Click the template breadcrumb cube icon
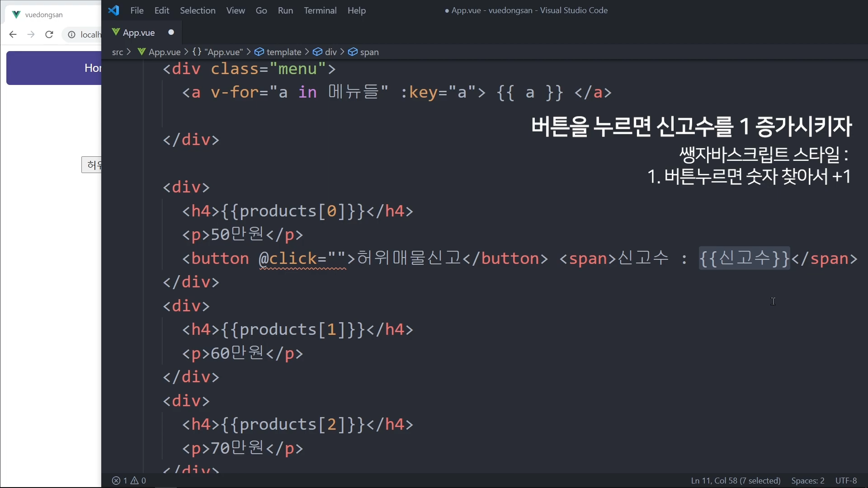This screenshot has width=868, height=488. point(259,52)
